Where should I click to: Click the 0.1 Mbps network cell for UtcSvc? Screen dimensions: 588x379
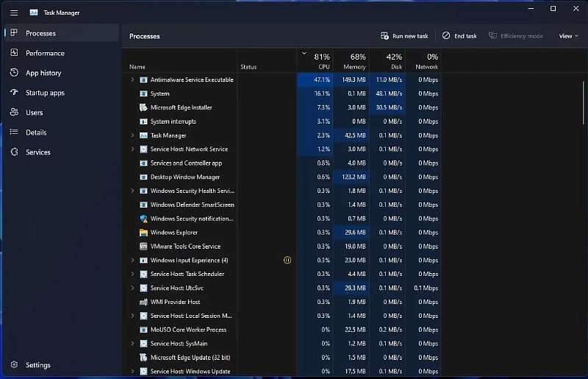(423, 288)
